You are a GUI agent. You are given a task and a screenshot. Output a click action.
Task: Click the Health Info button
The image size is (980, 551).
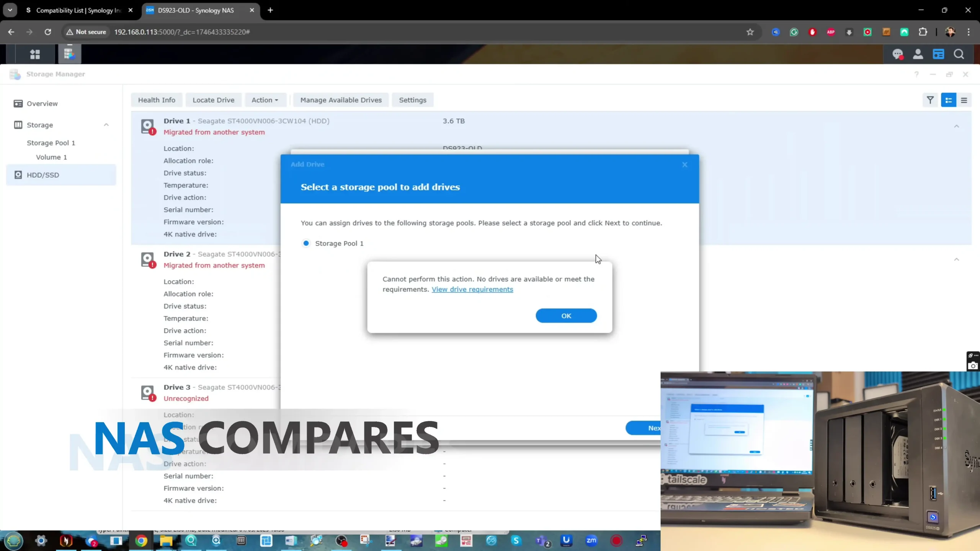coord(157,100)
